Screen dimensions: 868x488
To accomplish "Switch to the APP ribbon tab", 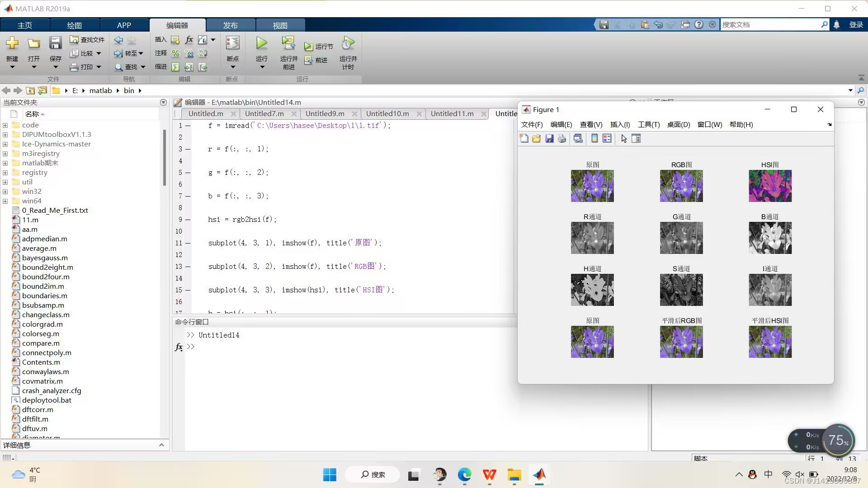I will pyautogui.click(x=124, y=25).
